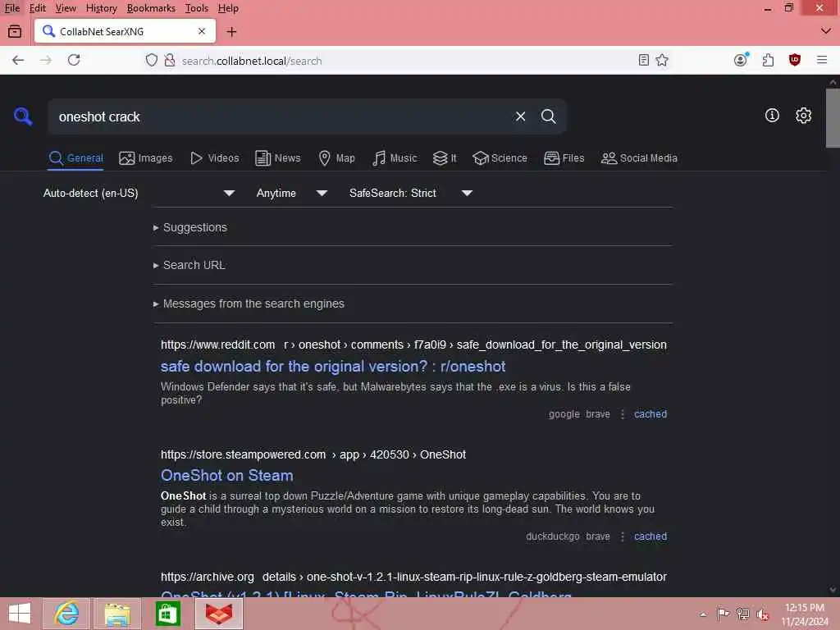Click the 'oneshot crack' search field
Viewport: 840px width, 630px height.
coord(279,116)
